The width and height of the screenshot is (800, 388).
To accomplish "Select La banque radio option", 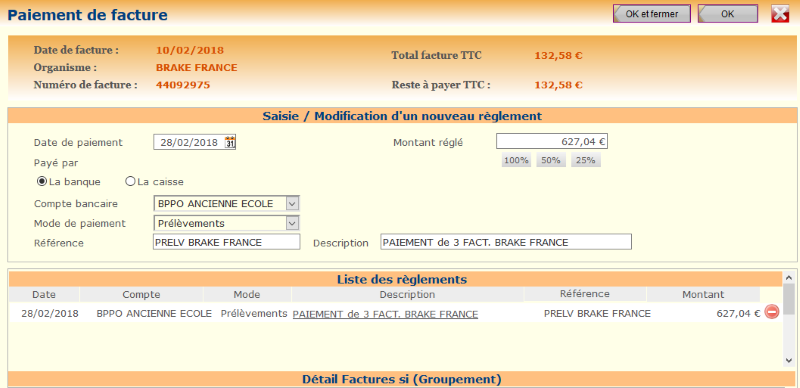I will point(42,182).
